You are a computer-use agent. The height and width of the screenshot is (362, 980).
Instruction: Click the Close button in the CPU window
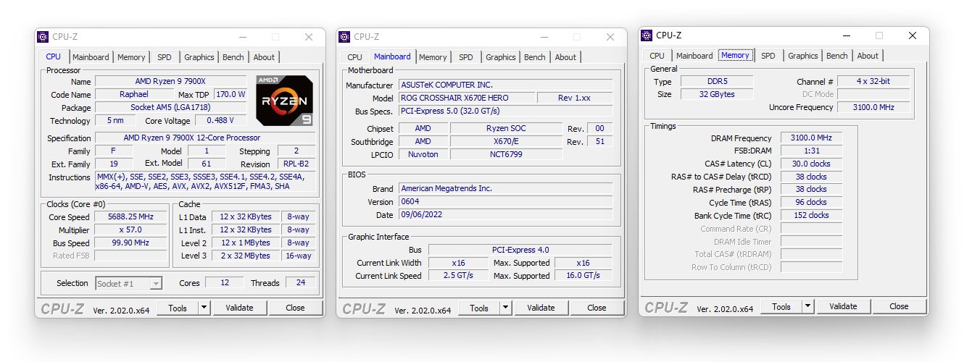click(295, 308)
